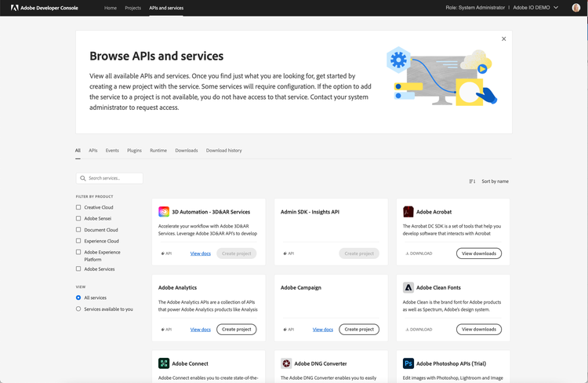
Task: Select Services available to you radio
Action: pyautogui.click(x=78, y=309)
